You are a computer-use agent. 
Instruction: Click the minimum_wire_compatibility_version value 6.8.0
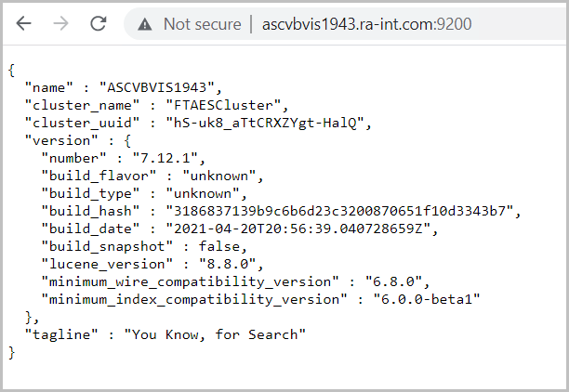(393, 281)
